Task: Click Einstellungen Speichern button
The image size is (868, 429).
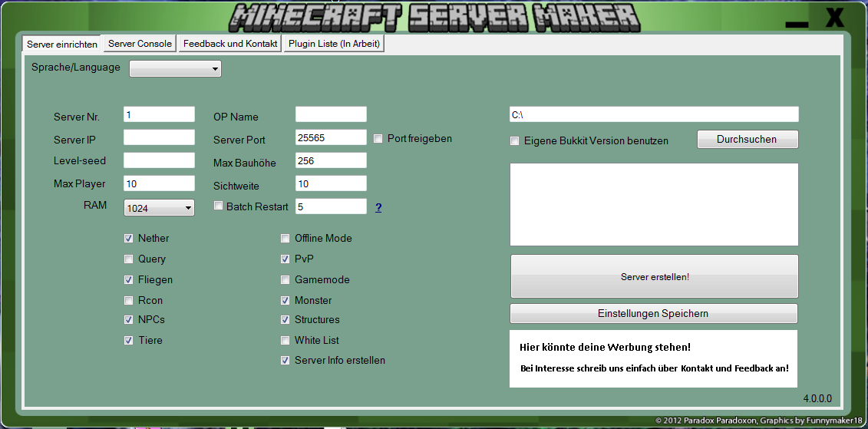Action: pyautogui.click(x=654, y=313)
